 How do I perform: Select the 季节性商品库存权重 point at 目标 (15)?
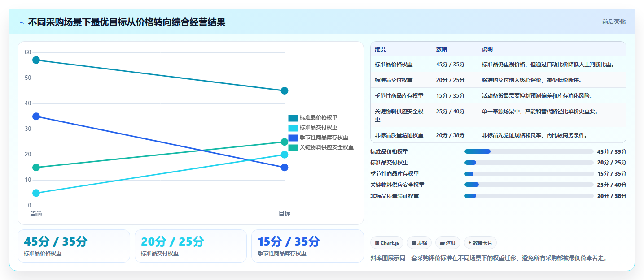pyautogui.click(x=285, y=168)
